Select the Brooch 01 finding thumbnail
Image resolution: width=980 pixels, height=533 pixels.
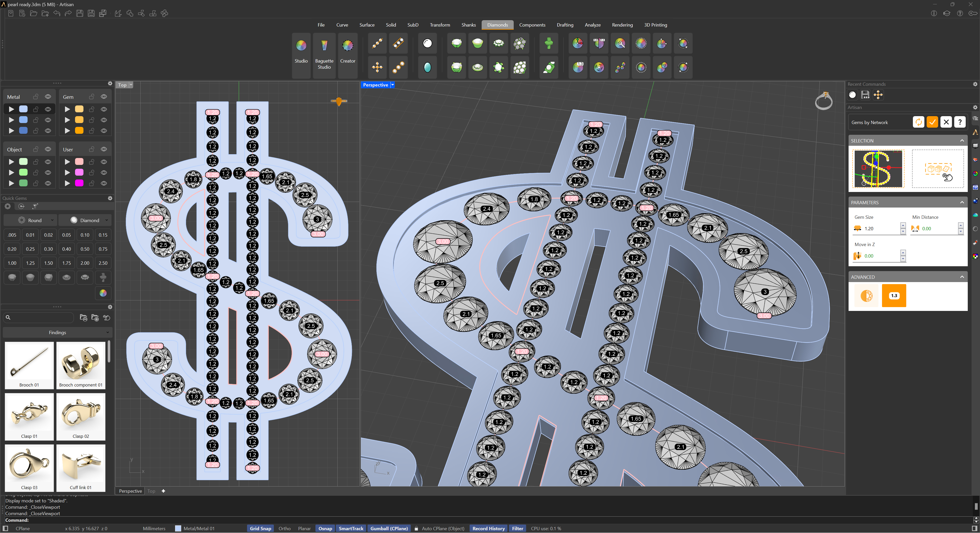[29, 365]
